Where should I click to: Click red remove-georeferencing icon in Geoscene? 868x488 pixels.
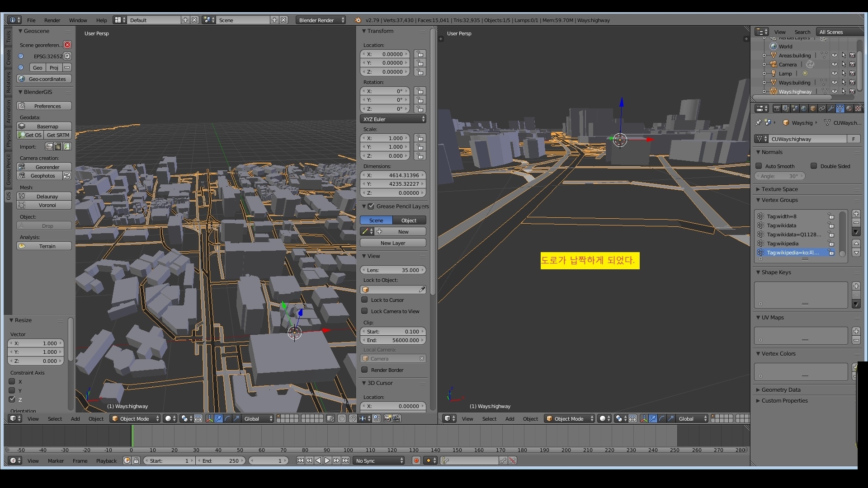pyautogui.click(x=67, y=45)
